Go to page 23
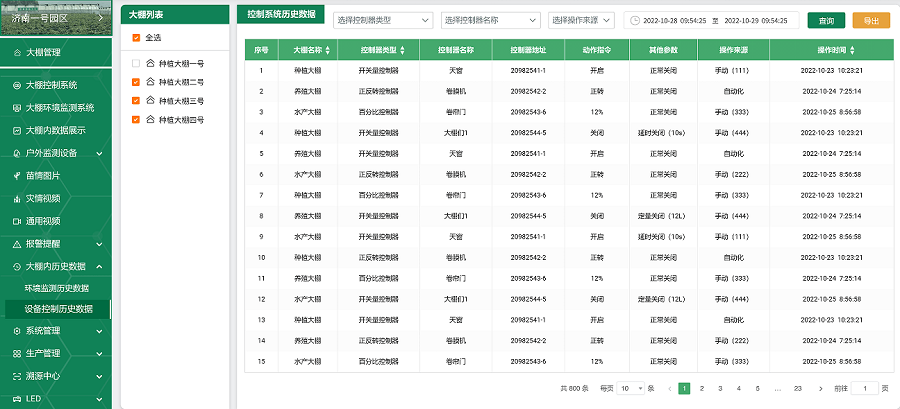This screenshot has width=900, height=409. 797,388
